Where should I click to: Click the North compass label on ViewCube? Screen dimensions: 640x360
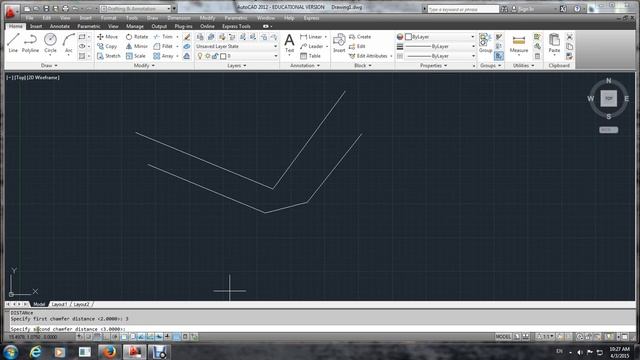coord(609,81)
